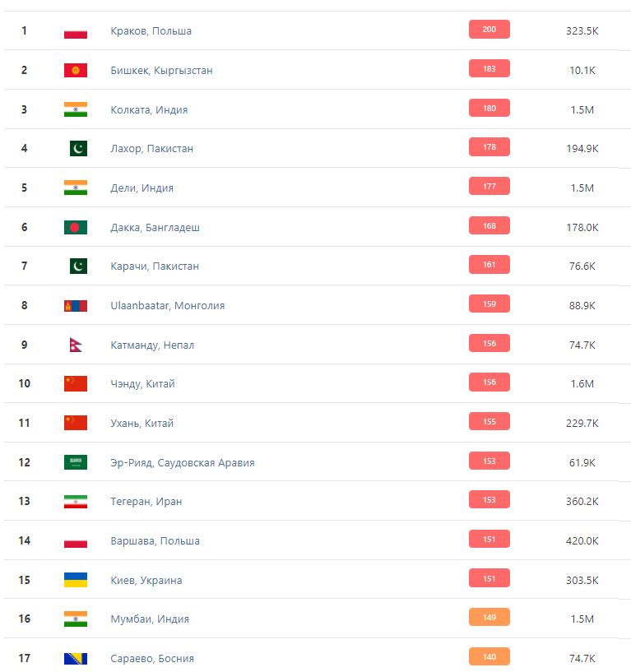Click rank number 10 for Чэнду row
Viewport: 631px width, 672px height.
(x=24, y=384)
